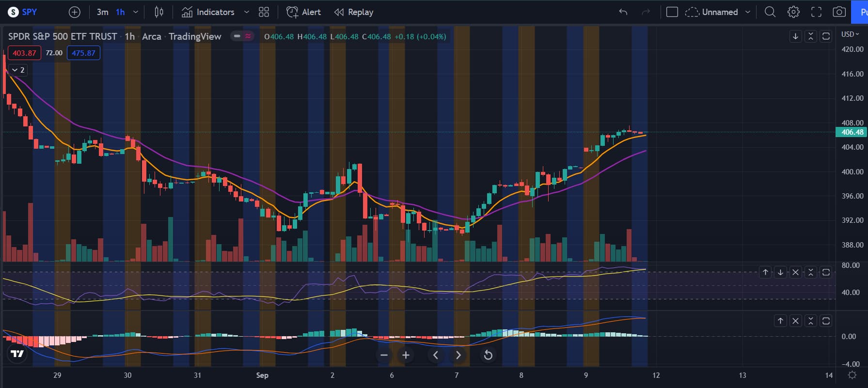This screenshot has height=388, width=868.
Task: Move main price pane down
Action: point(795,36)
